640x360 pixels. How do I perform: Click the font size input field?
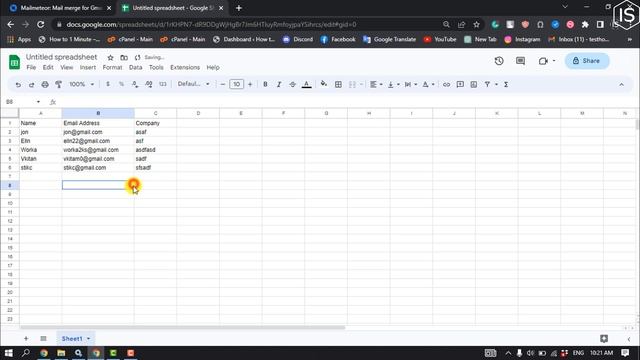(x=236, y=84)
